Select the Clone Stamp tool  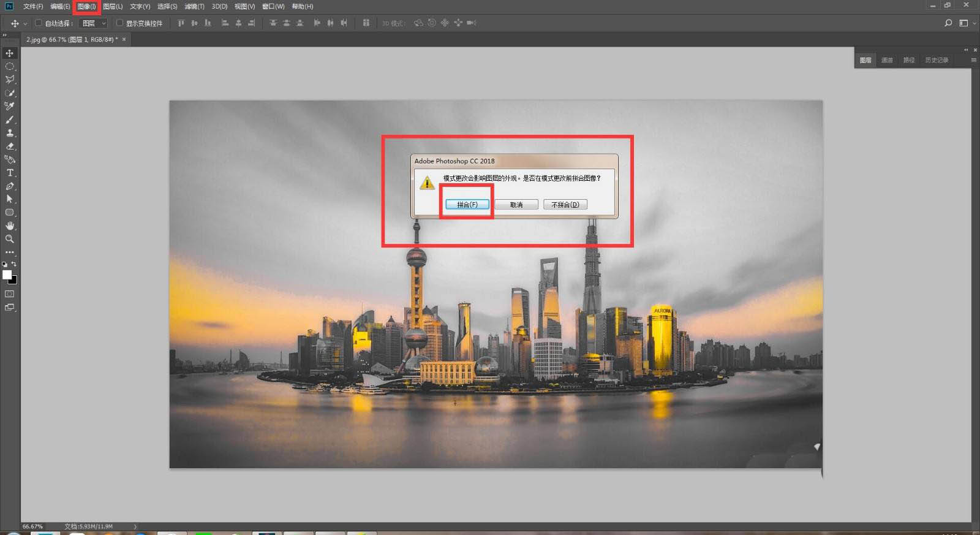click(10, 133)
